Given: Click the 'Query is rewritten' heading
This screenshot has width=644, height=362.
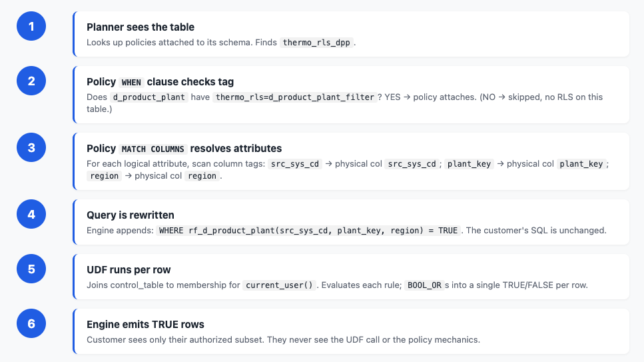Looking at the screenshot, I should pyautogui.click(x=130, y=215).
